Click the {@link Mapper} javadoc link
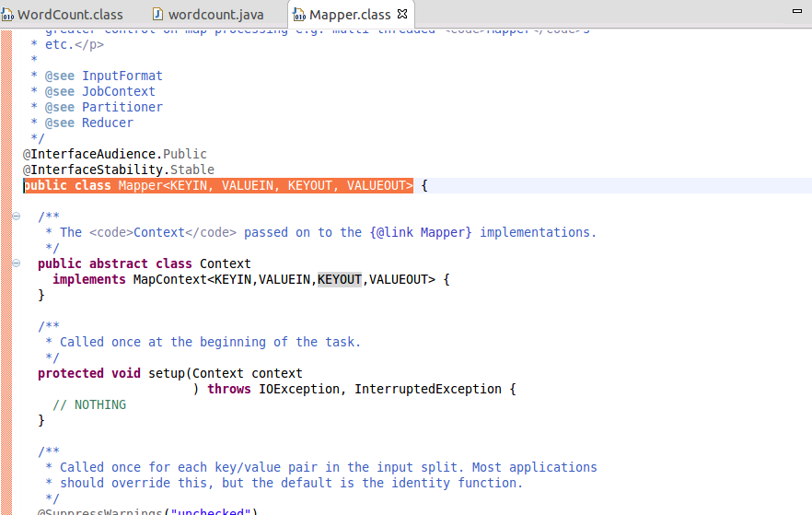The width and height of the screenshot is (812, 515). click(x=421, y=233)
